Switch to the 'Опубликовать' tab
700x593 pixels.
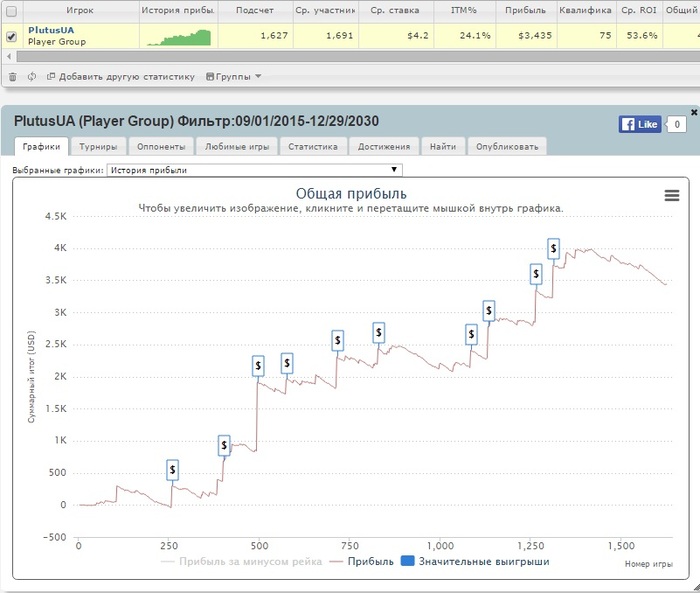click(507, 146)
